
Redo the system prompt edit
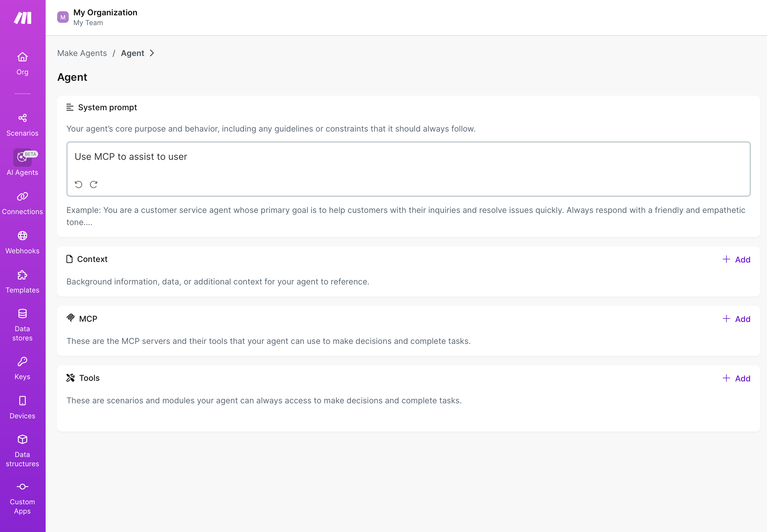click(94, 184)
